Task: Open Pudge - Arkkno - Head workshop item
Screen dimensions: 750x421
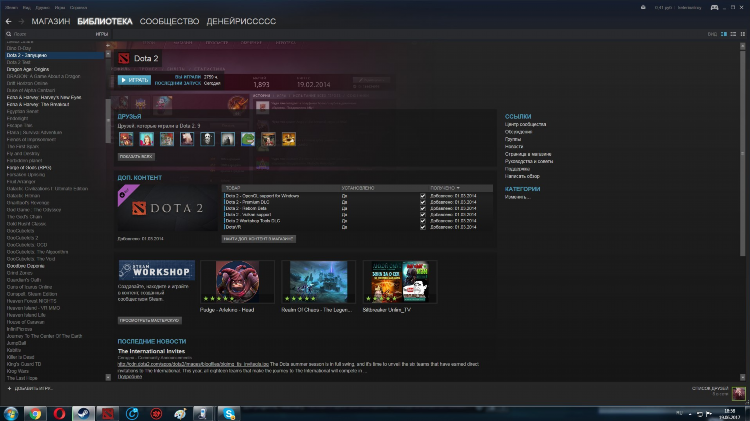Action: 237,282
